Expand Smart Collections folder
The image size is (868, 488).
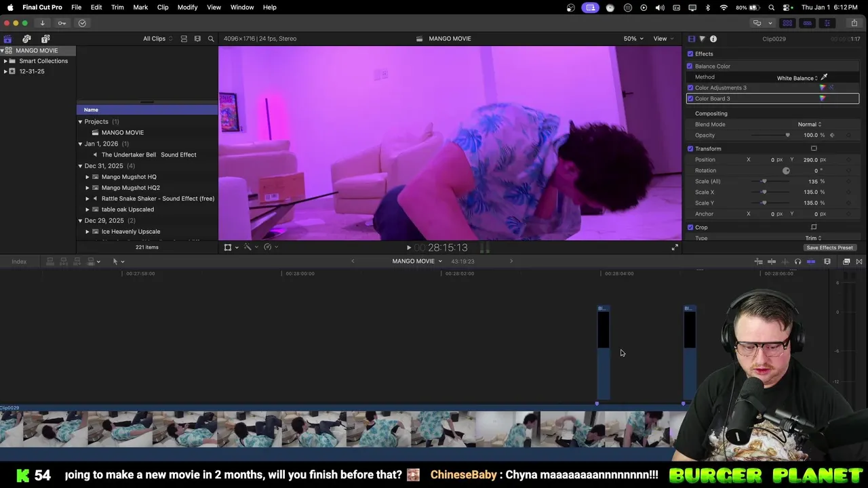coord(5,61)
